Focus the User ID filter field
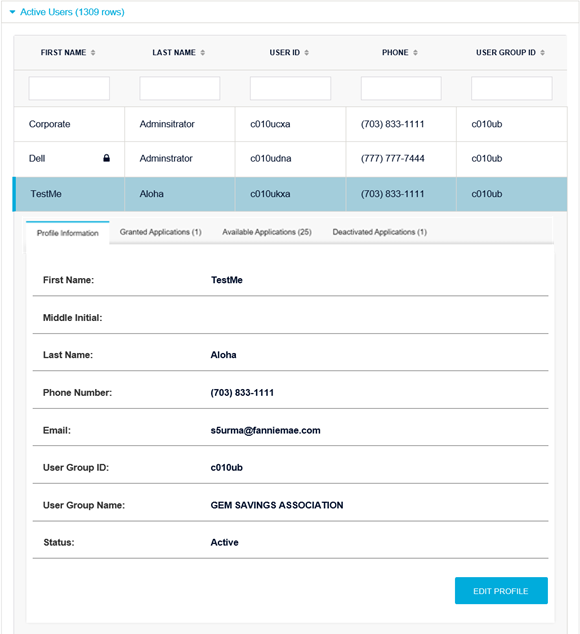This screenshot has height=634, width=580. click(x=290, y=88)
